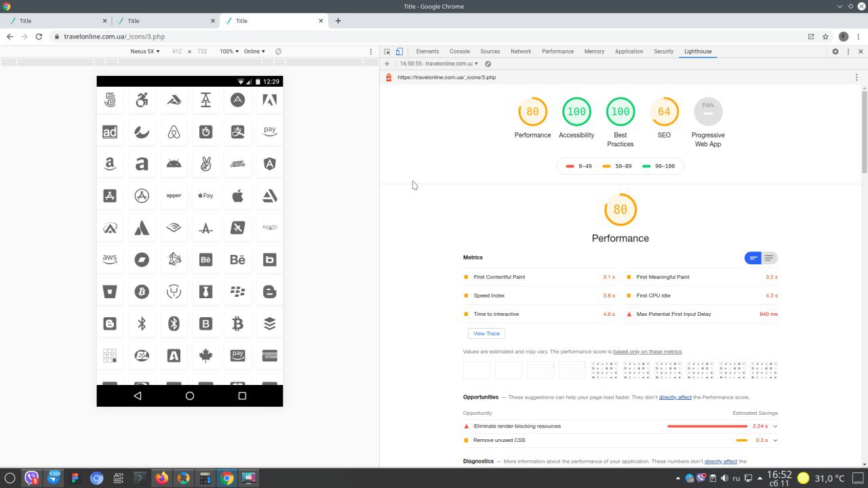868x488 pixels.
Task: Click the Amazon Pay icon
Action: coord(270,131)
